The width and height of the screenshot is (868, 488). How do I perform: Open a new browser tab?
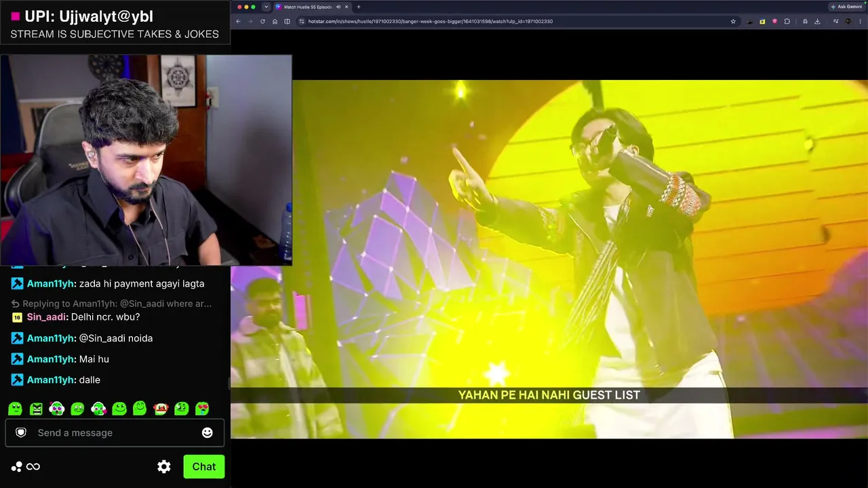point(359,7)
